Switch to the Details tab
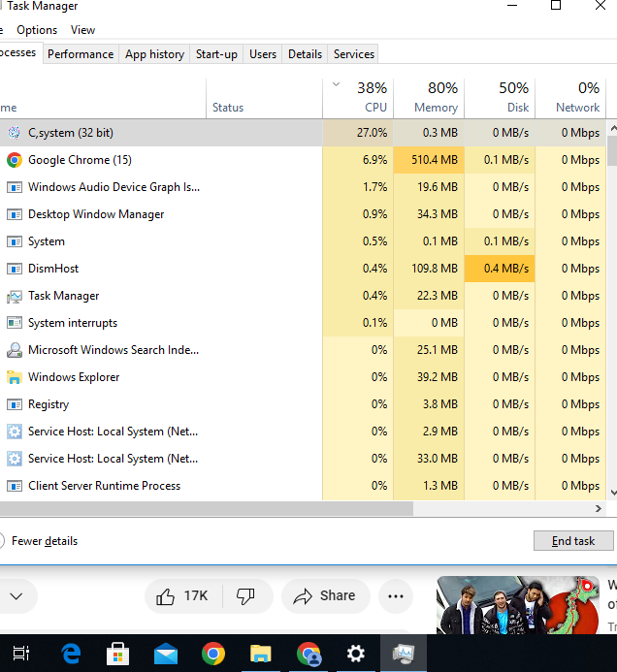The width and height of the screenshot is (617, 672). pos(305,54)
